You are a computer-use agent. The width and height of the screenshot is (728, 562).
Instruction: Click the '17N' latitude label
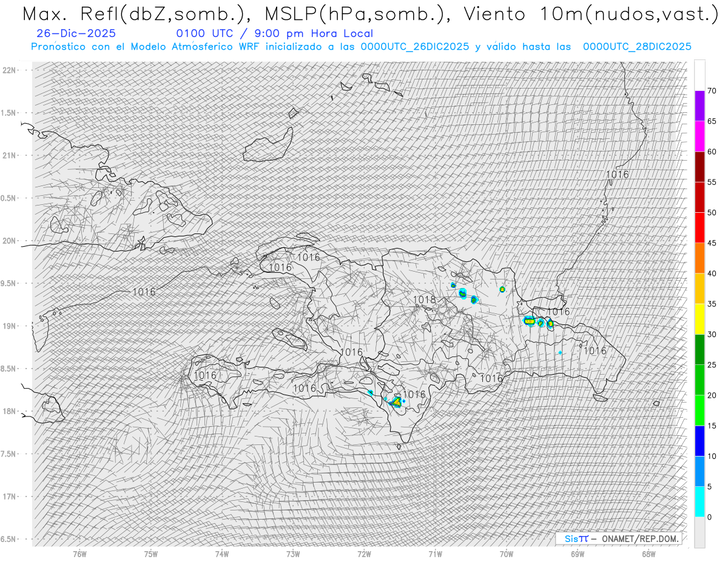pyautogui.click(x=10, y=497)
